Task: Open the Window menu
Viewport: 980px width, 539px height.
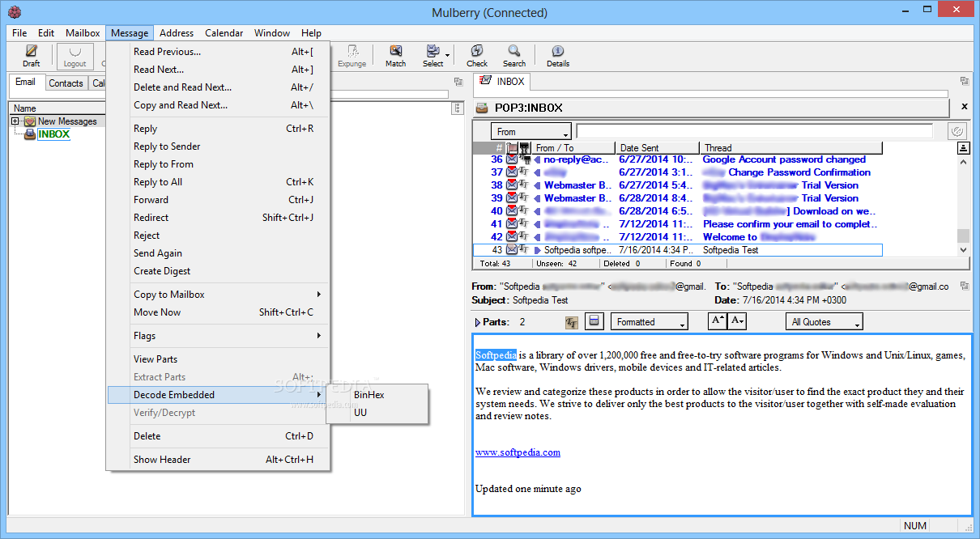Action: tap(272, 33)
